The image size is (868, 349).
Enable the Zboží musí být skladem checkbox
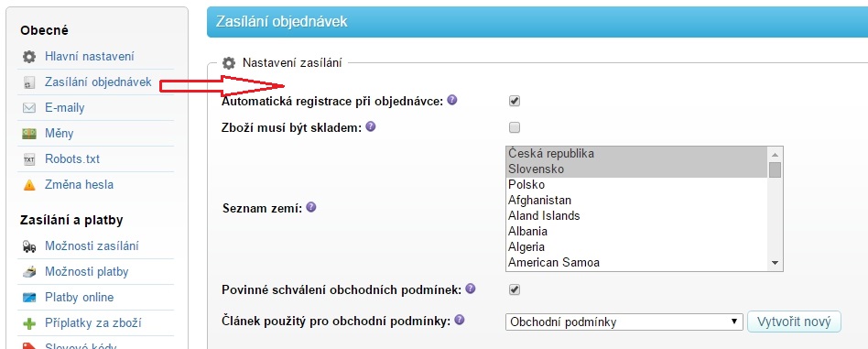click(515, 127)
